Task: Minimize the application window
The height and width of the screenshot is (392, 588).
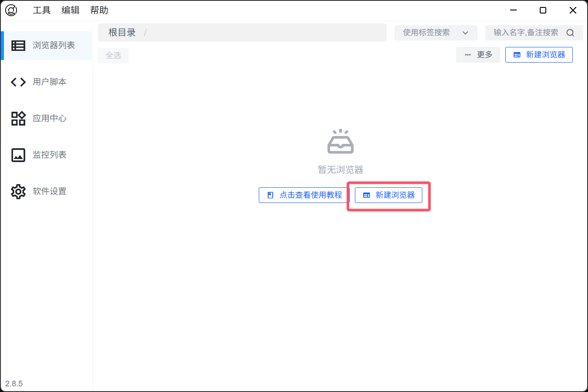Action: 513,10
